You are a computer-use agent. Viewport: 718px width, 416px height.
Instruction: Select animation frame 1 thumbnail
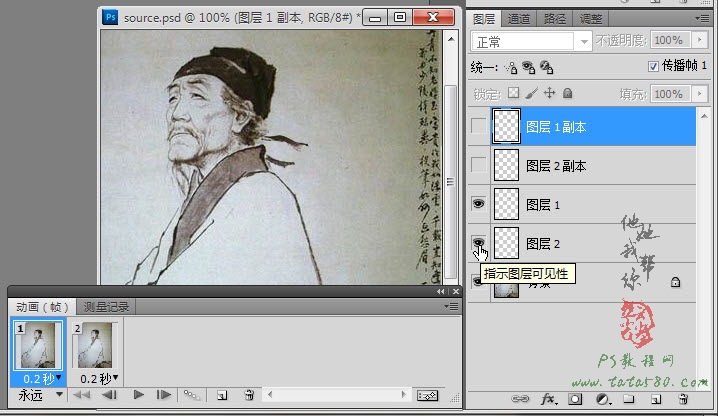pyautogui.click(x=38, y=345)
